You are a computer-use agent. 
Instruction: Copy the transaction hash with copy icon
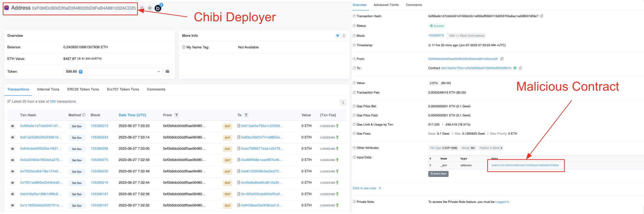(541, 16)
